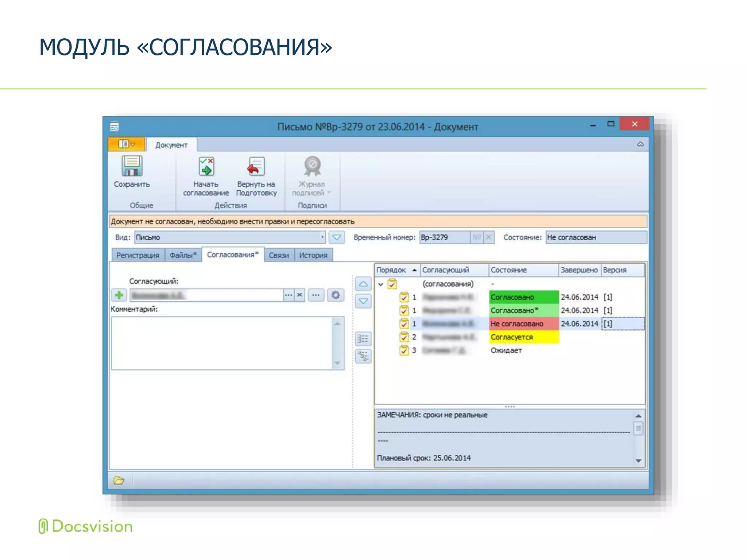The width and height of the screenshot is (747, 560).
Task: Click the list view icon button
Action: (363, 339)
